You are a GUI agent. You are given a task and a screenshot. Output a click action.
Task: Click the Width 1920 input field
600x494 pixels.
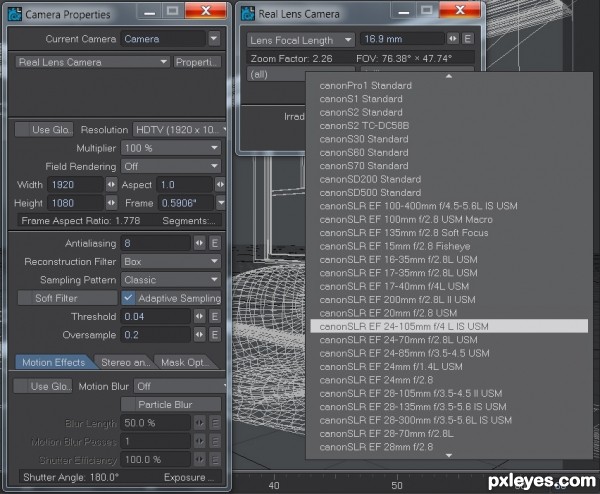click(x=75, y=185)
